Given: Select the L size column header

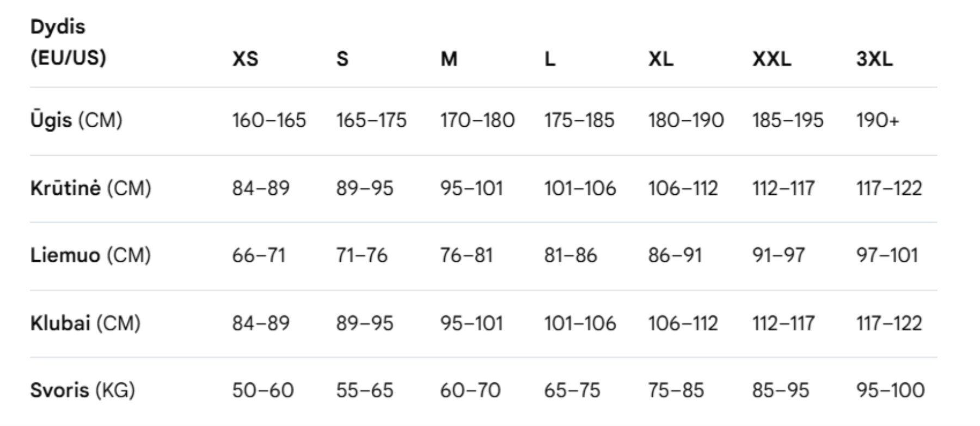Looking at the screenshot, I should (x=550, y=58).
